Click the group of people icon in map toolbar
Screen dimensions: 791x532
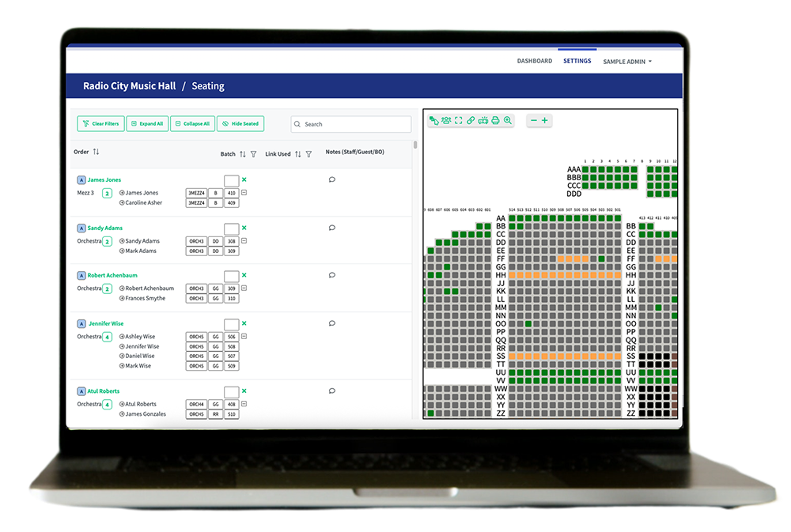pos(446,121)
